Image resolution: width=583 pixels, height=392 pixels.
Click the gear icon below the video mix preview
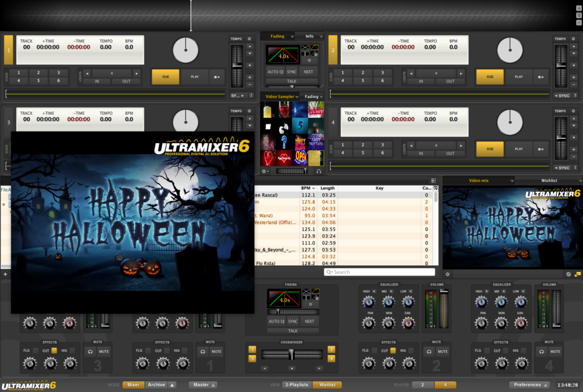point(448,274)
